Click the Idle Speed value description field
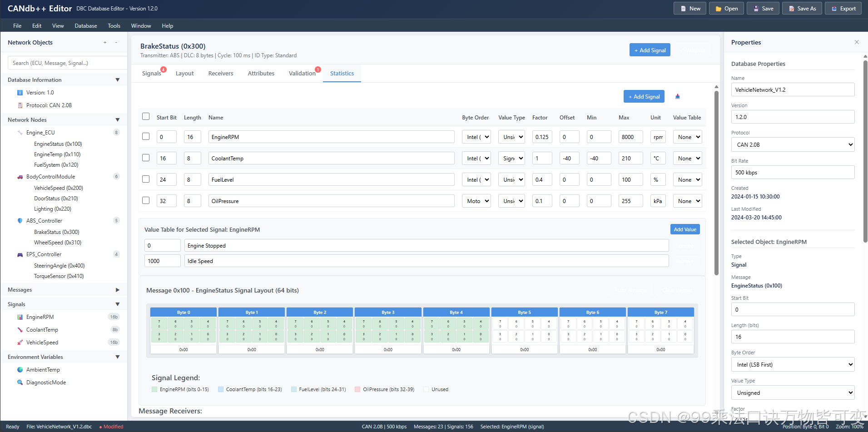The image size is (868, 432). tap(427, 261)
